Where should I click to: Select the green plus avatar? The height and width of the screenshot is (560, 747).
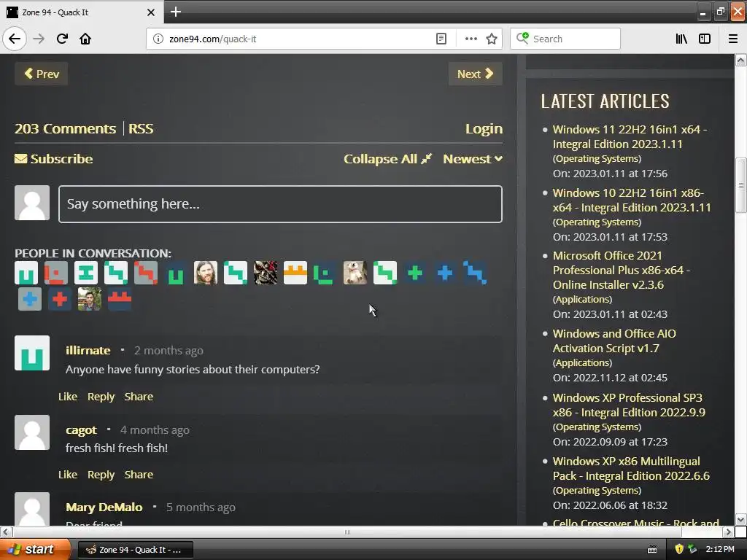point(415,273)
